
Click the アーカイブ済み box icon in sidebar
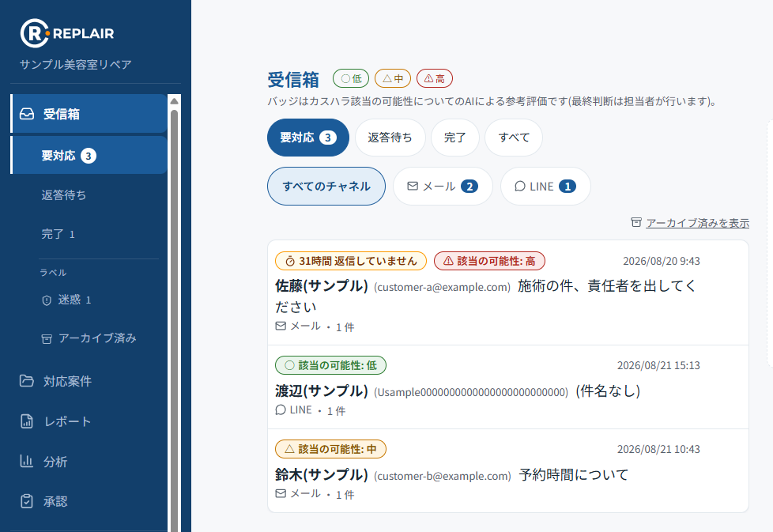coord(47,338)
